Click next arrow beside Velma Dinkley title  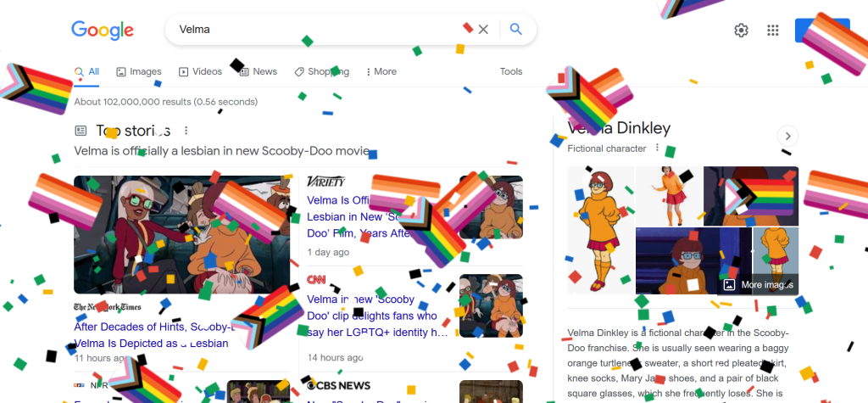[x=787, y=136]
